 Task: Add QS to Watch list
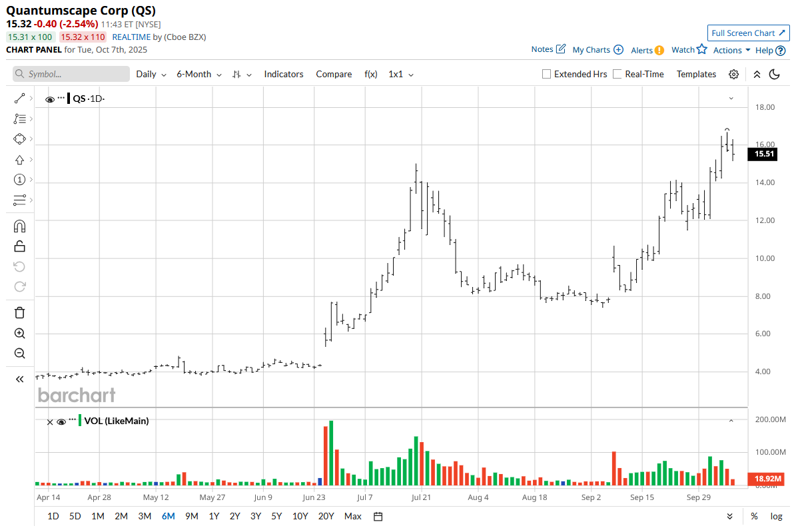tap(689, 49)
